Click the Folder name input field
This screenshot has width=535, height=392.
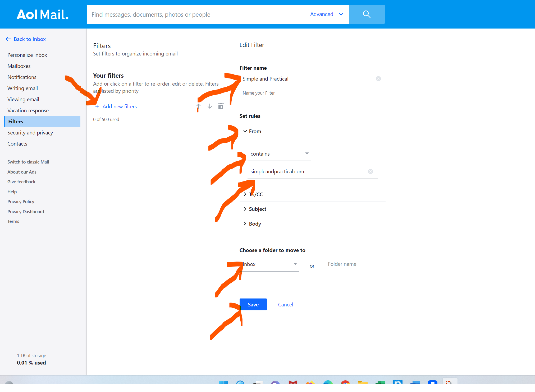click(x=354, y=264)
